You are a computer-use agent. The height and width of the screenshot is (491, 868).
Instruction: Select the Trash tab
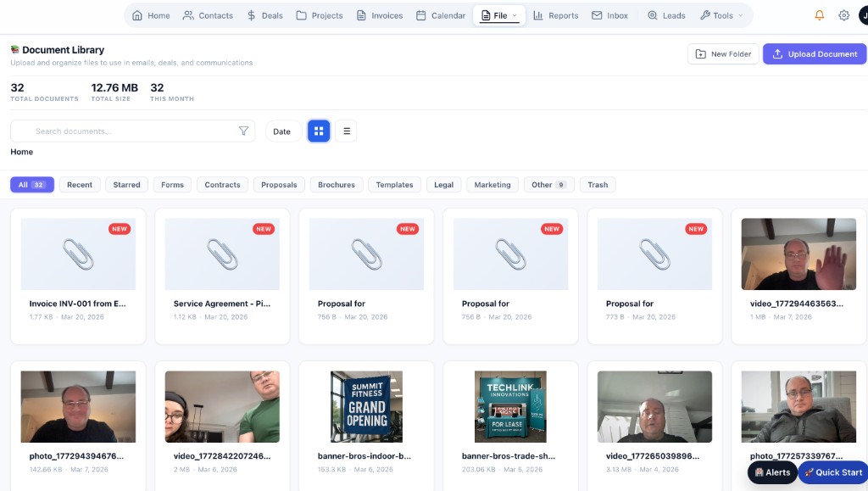point(598,184)
